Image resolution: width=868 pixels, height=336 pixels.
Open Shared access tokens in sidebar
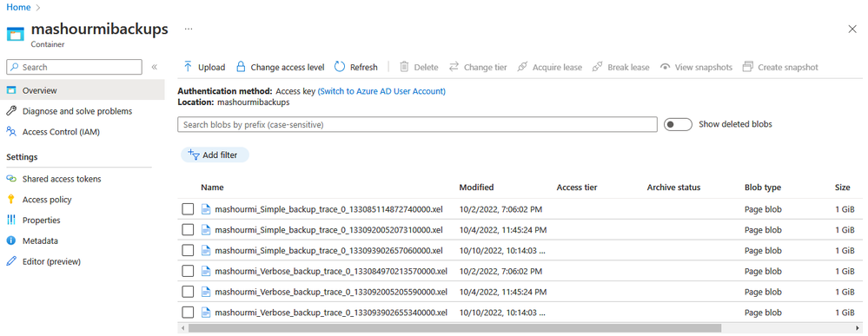[62, 179]
